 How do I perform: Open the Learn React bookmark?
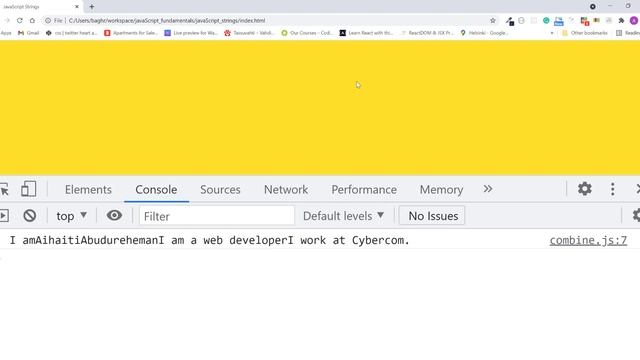click(367, 33)
